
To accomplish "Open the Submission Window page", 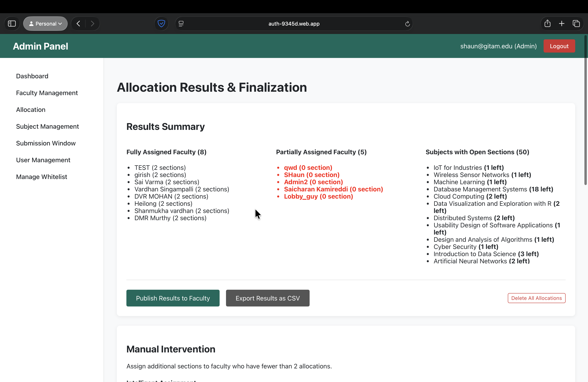I will pyautogui.click(x=46, y=143).
